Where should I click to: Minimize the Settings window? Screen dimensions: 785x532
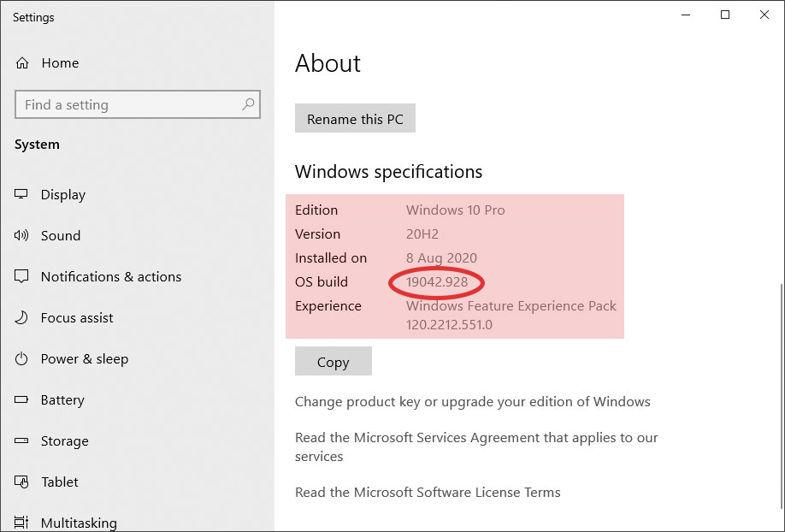pos(686,15)
